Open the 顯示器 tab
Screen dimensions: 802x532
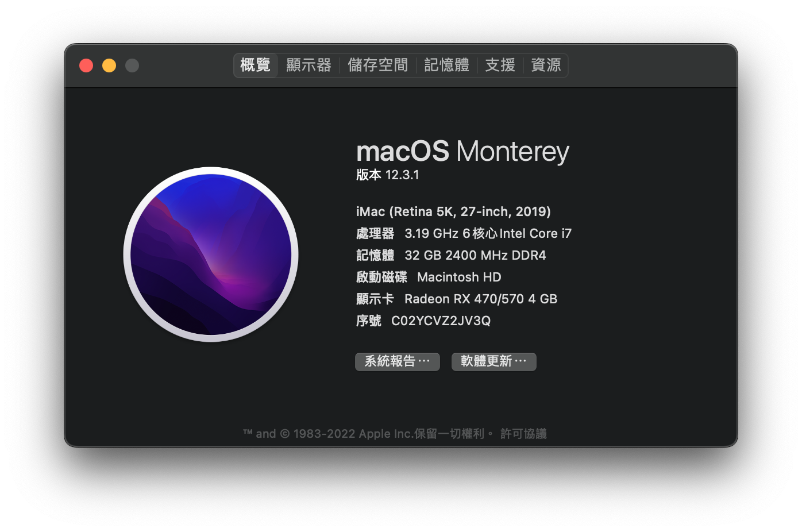click(309, 65)
